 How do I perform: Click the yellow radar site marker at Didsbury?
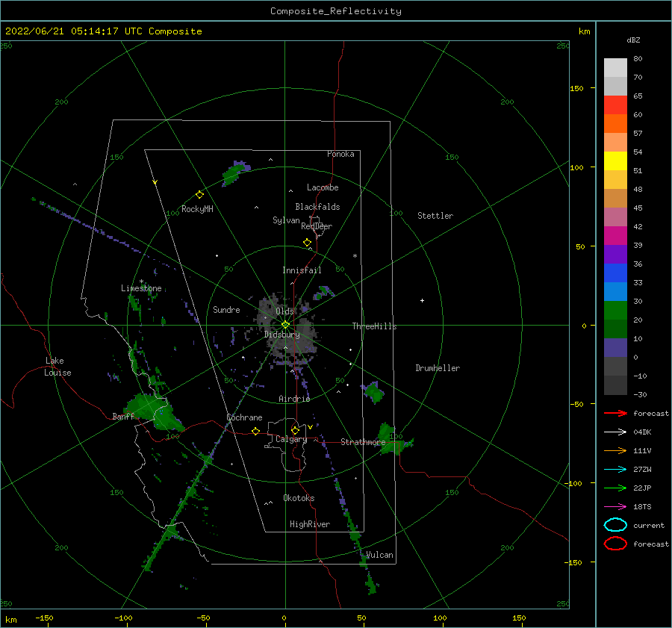point(285,325)
